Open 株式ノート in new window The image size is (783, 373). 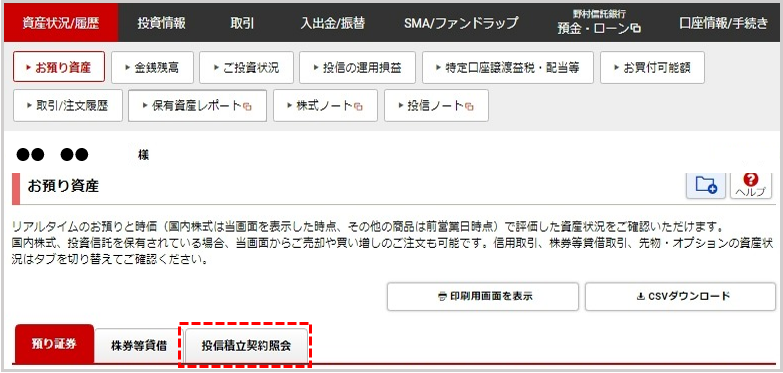click(x=325, y=105)
